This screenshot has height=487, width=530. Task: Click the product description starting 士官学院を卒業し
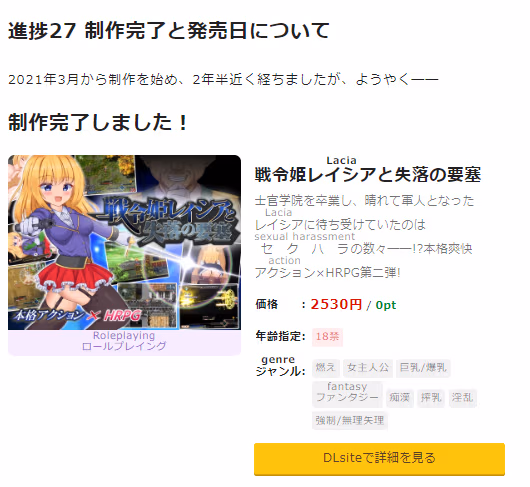364,237
